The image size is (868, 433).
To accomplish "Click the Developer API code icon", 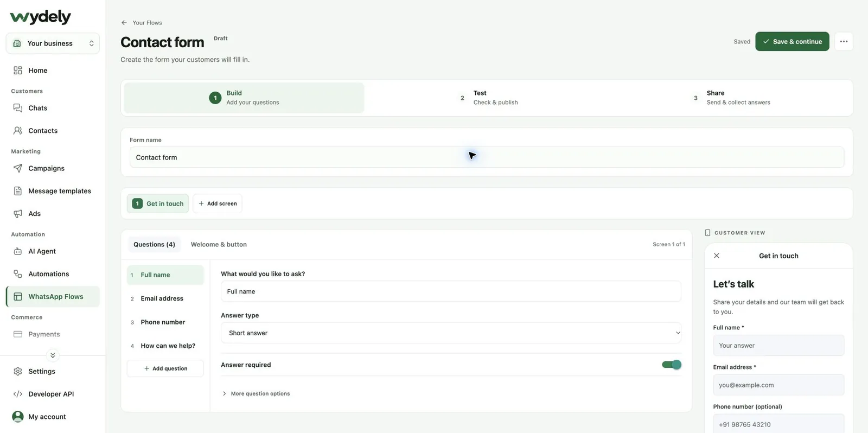I will 18,394.
